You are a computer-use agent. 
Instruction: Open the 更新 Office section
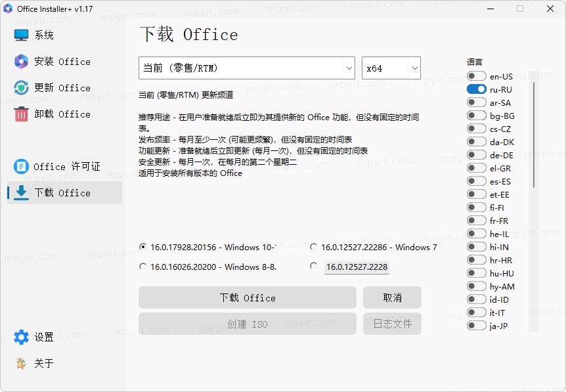(64, 88)
